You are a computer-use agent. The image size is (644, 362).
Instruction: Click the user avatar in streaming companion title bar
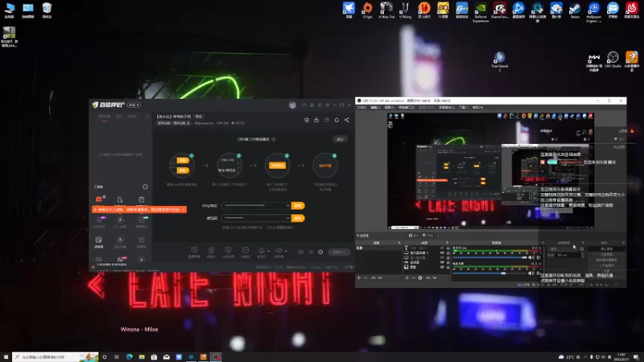click(x=292, y=105)
